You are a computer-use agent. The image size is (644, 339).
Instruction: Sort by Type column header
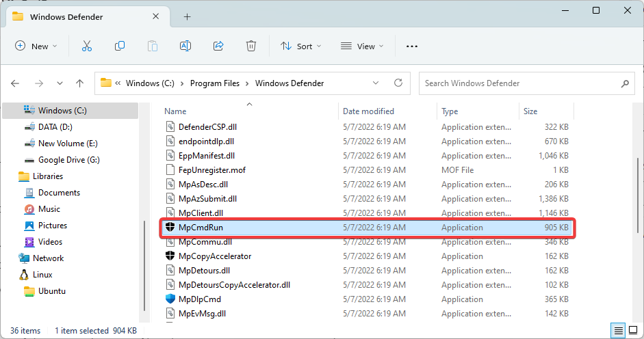pyautogui.click(x=450, y=111)
